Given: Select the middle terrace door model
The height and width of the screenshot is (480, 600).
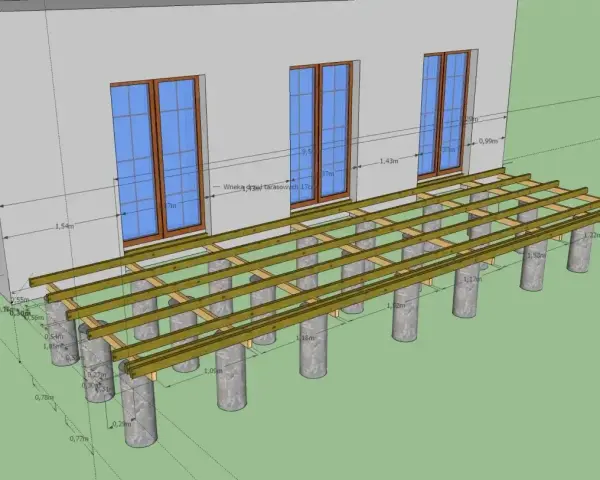Looking at the screenshot, I should (321, 134).
